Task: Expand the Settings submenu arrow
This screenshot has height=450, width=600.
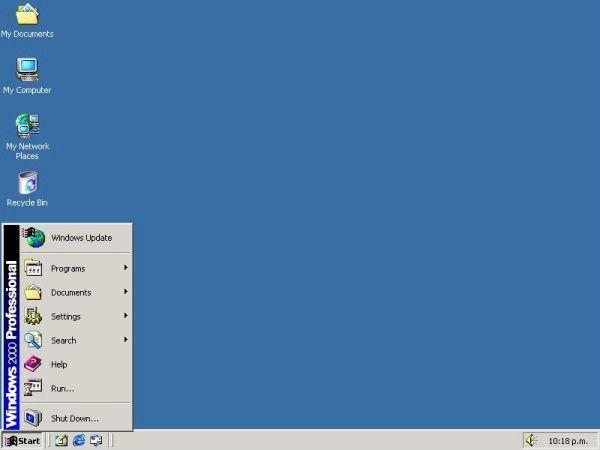Action: (125, 316)
